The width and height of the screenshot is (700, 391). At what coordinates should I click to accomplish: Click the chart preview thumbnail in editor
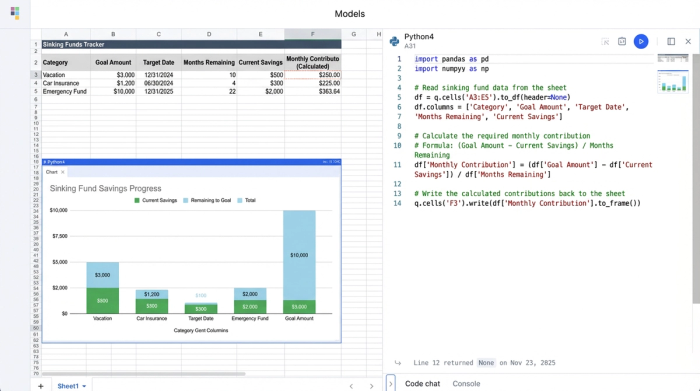(673, 81)
